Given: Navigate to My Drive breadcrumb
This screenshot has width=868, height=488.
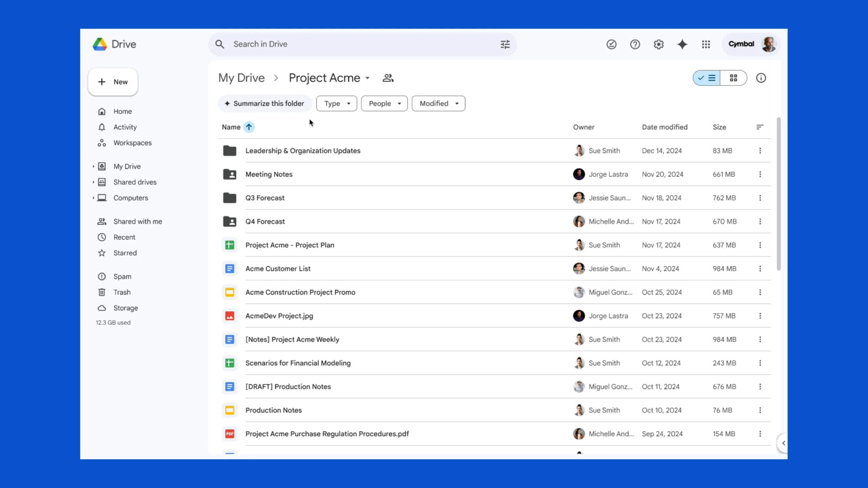Looking at the screenshot, I should (241, 78).
